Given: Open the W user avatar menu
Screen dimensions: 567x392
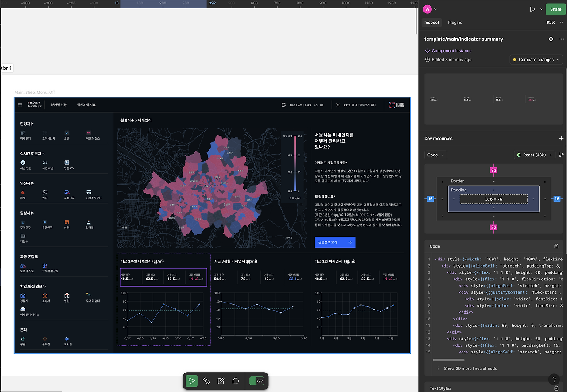Looking at the screenshot, I should [429, 9].
